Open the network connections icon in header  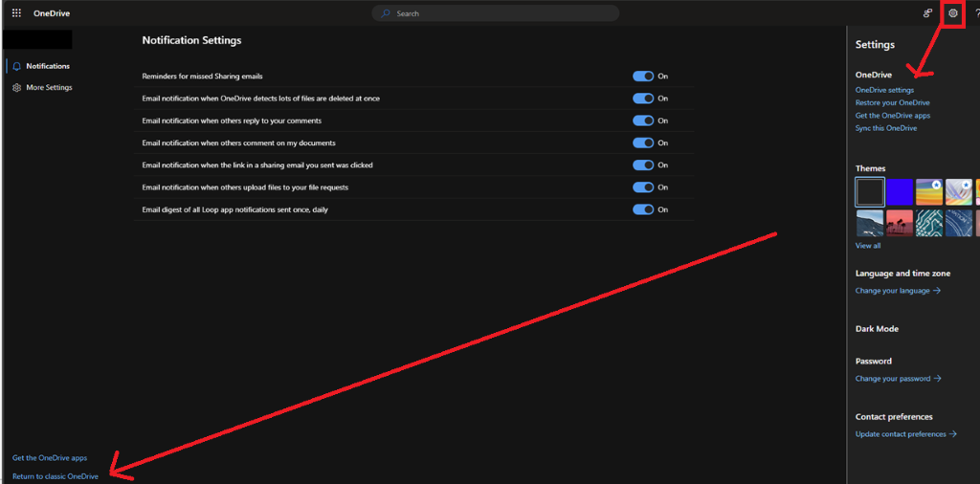click(928, 13)
